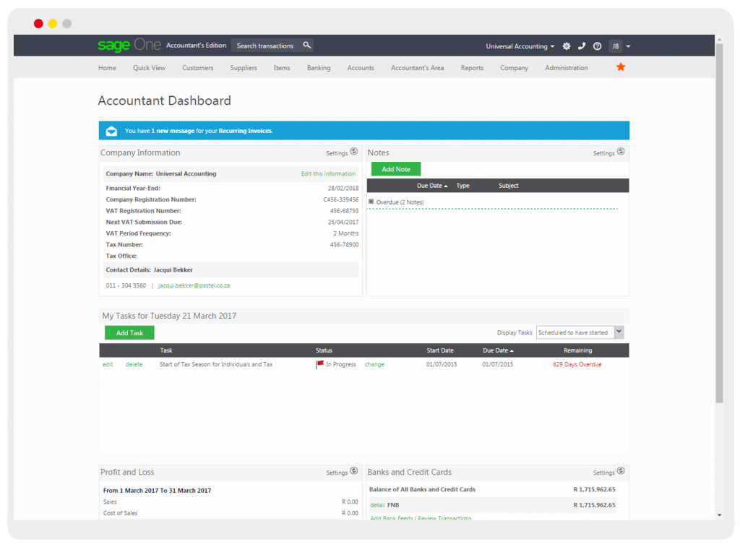Switch to the Banking section

tap(319, 67)
